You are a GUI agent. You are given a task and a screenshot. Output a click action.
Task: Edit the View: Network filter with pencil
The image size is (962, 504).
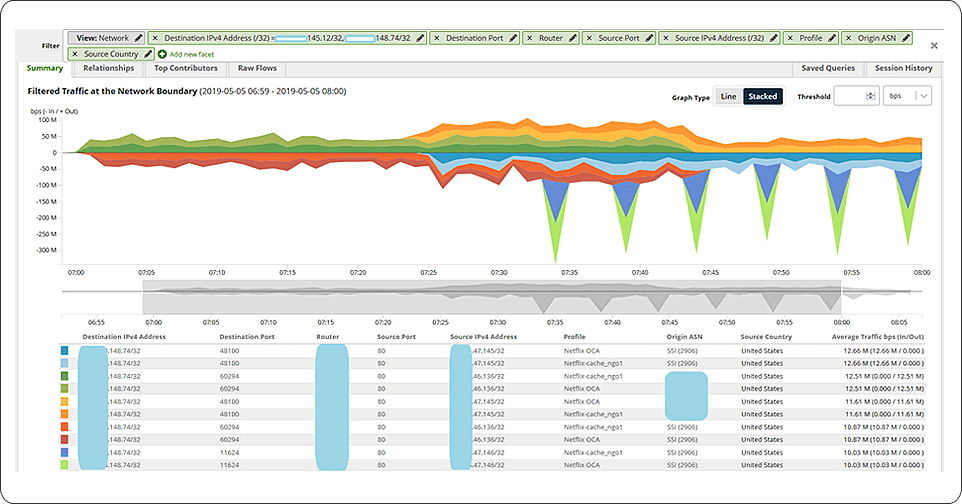139,38
